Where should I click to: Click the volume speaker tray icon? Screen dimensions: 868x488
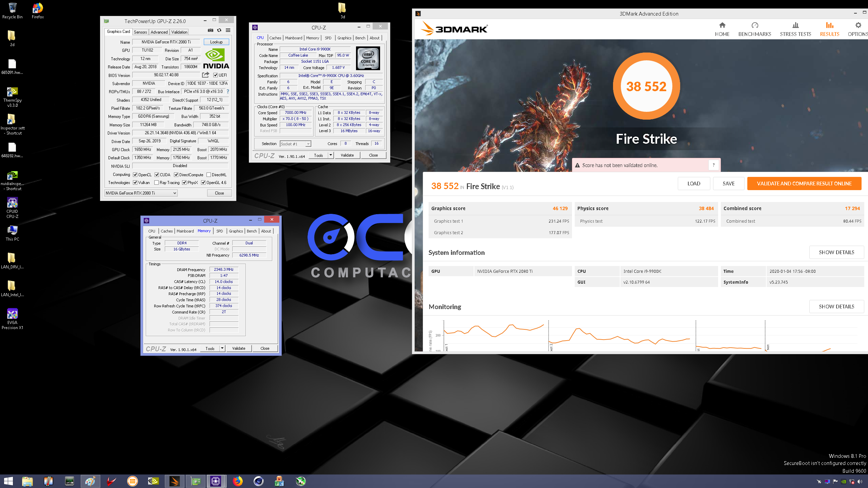click(860, 482)
